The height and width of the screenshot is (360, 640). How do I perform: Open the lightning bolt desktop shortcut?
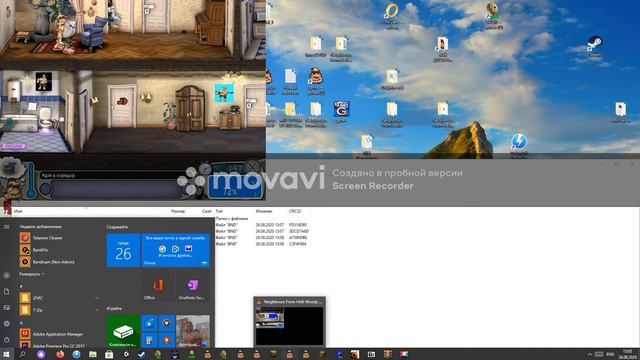519,145
